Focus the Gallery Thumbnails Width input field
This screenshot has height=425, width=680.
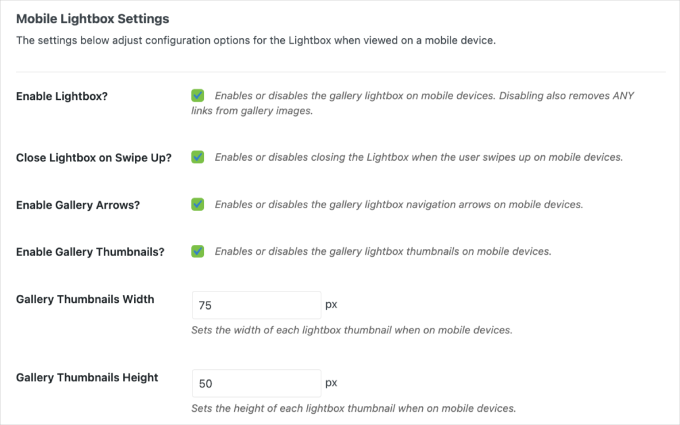point(255,305)
